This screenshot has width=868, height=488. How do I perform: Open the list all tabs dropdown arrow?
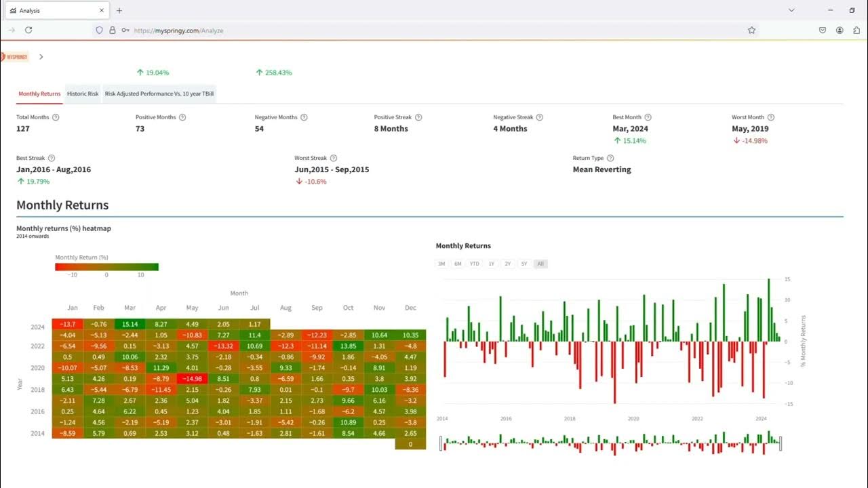click(x=792, y=11)
